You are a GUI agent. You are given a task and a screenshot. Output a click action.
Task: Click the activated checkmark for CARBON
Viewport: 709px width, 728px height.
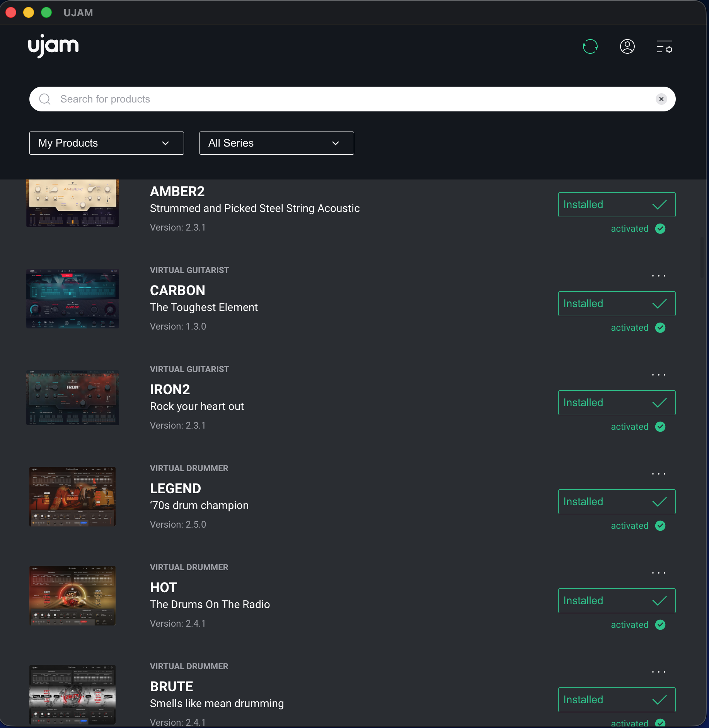[660, 328]
